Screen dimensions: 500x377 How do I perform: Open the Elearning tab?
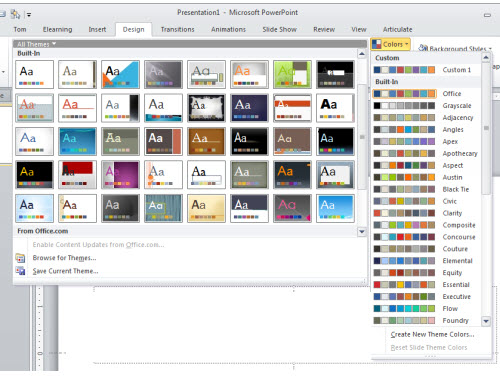pos(57,29)
